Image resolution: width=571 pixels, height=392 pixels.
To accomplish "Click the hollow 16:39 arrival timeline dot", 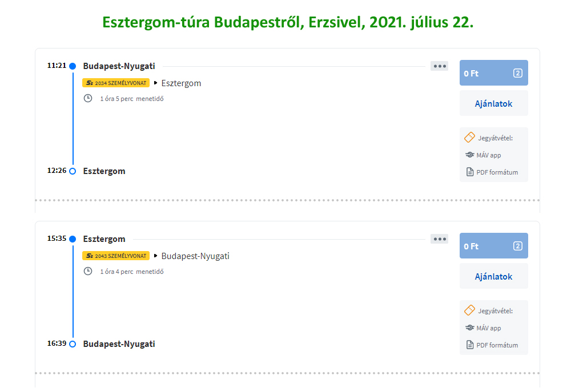I will [x=73, y=344].
